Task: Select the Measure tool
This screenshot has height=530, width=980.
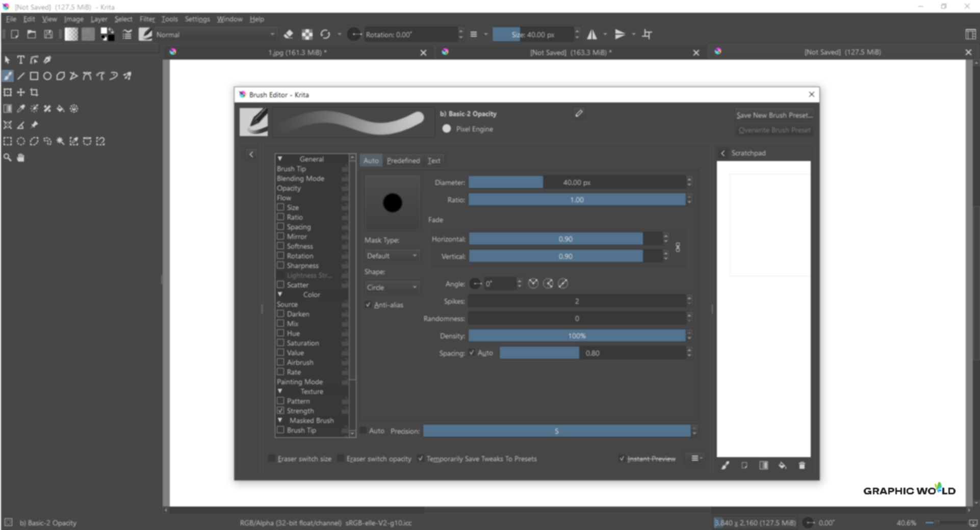Action: pos(21,125)
